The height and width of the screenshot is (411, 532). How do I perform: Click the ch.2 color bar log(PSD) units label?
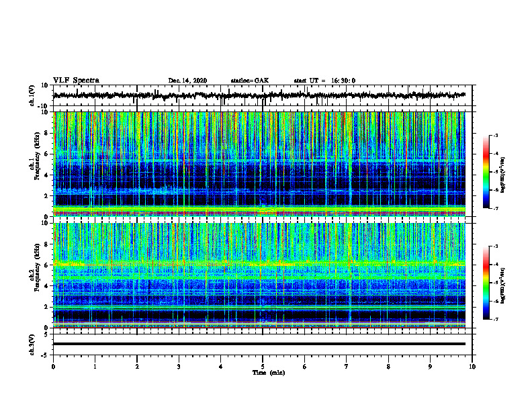504,285
